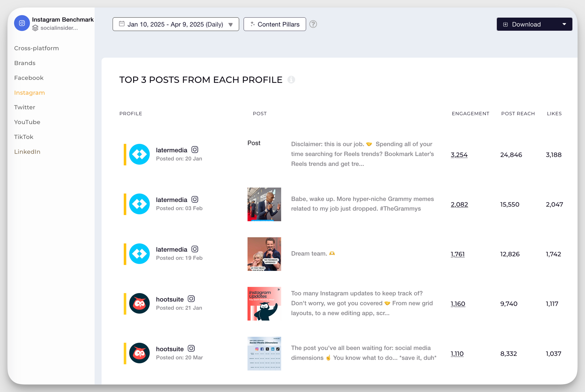The image size is (585, 392).
Task: Open the Social Media Dimensions post thumbnail
Action: (x=264, y=353)
